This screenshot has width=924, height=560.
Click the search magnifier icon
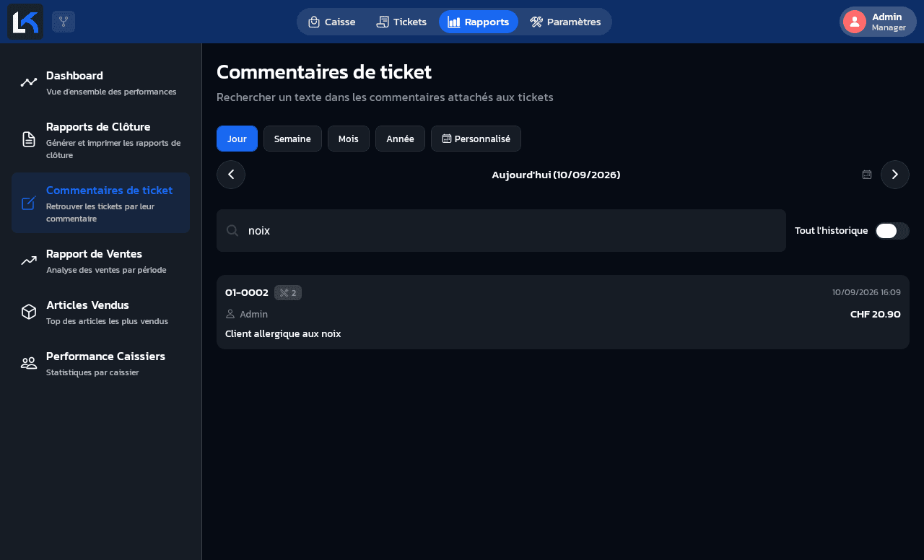point(232,230)
